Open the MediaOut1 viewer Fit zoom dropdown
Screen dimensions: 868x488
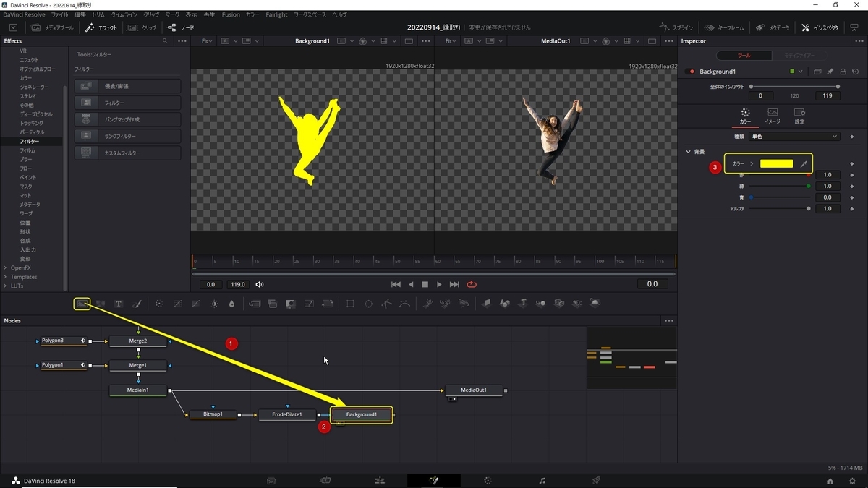[x=451, y=41]
